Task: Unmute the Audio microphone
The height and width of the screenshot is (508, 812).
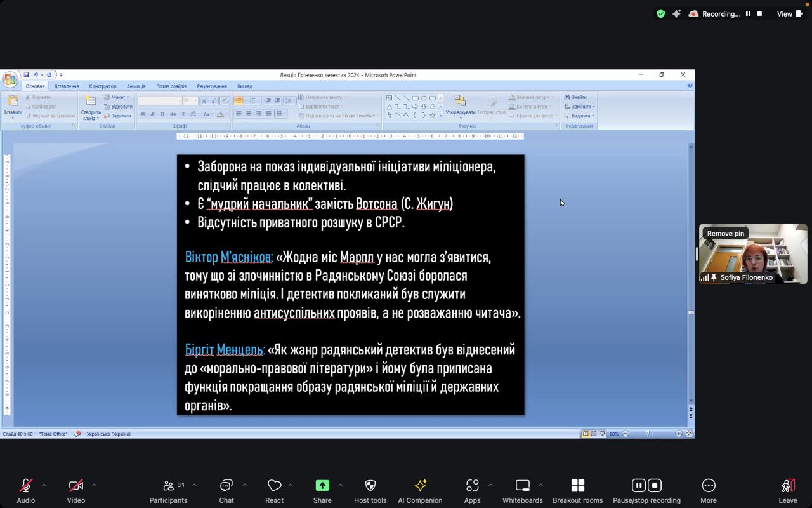Action: point(26,486)
